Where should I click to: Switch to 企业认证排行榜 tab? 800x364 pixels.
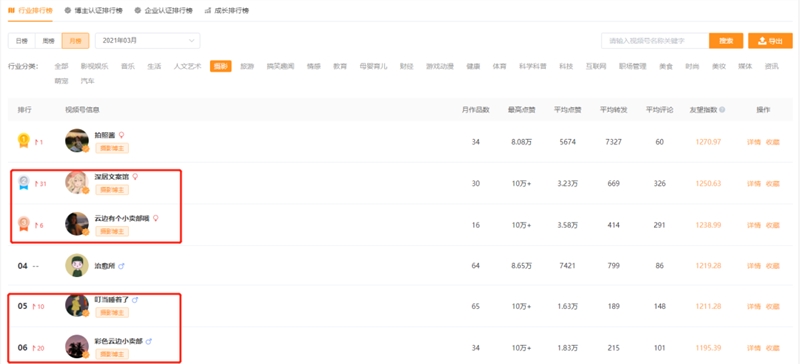click(x=164, y=11)
